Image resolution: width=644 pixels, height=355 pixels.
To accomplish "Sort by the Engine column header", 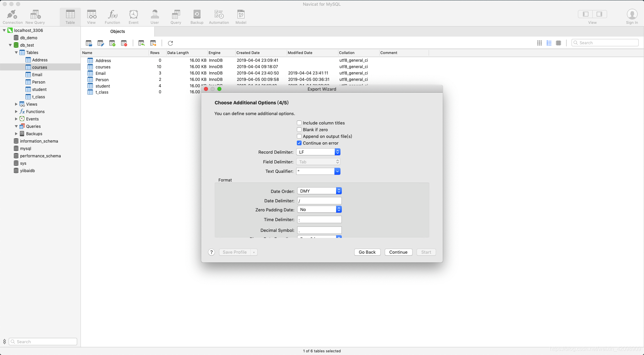I will tap(221, 53).
